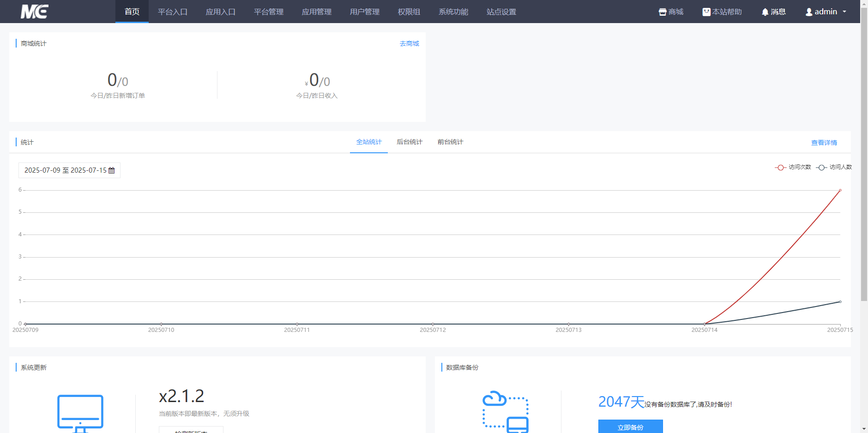Click the admin user avatar icon
Image resolution: width=868 pixels, height=433 pixels.
coord(808,12)
